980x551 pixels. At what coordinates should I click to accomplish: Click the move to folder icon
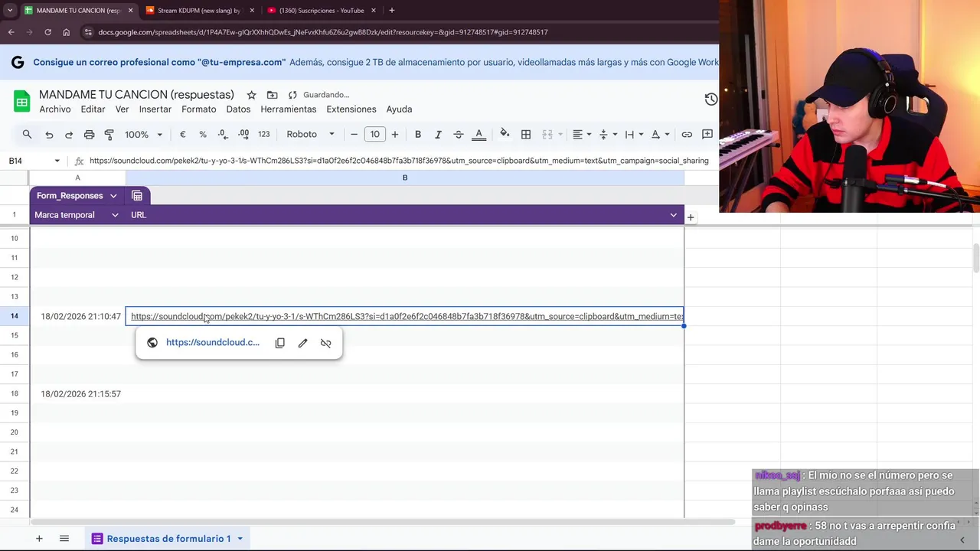[x=272, y=95]
